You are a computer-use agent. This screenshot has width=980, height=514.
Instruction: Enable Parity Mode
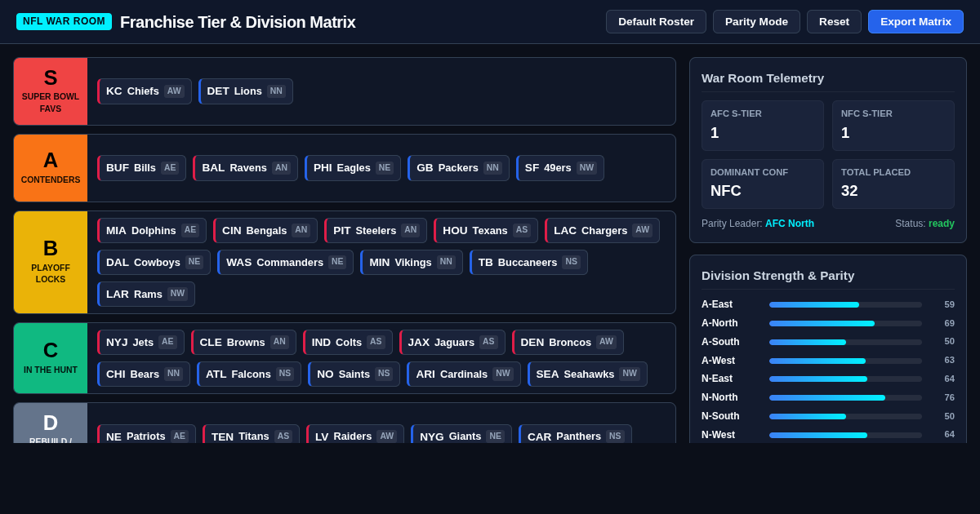tap(756, 22)
